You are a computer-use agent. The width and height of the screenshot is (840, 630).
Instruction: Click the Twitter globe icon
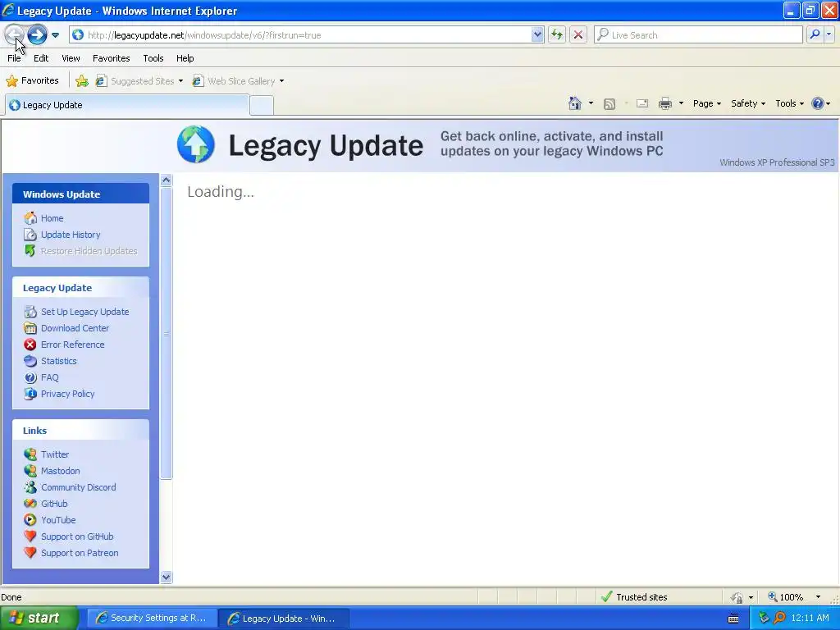coord(30,454)
